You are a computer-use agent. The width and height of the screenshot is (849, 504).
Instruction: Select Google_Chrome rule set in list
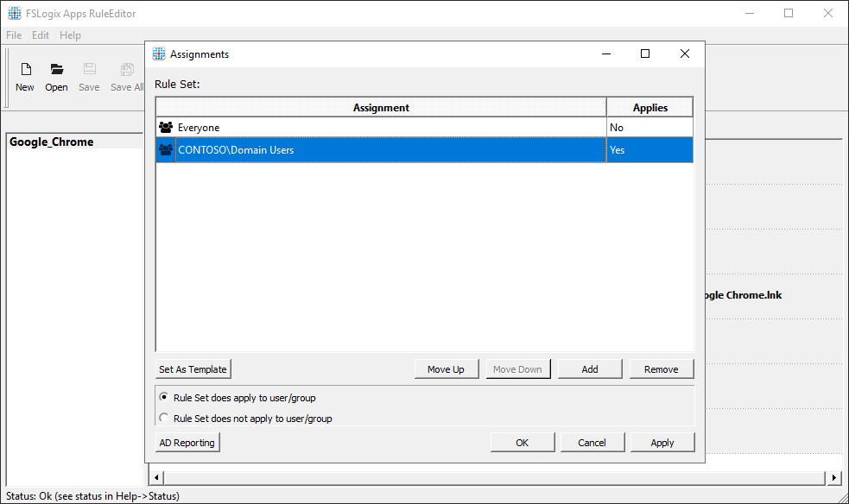52,142
